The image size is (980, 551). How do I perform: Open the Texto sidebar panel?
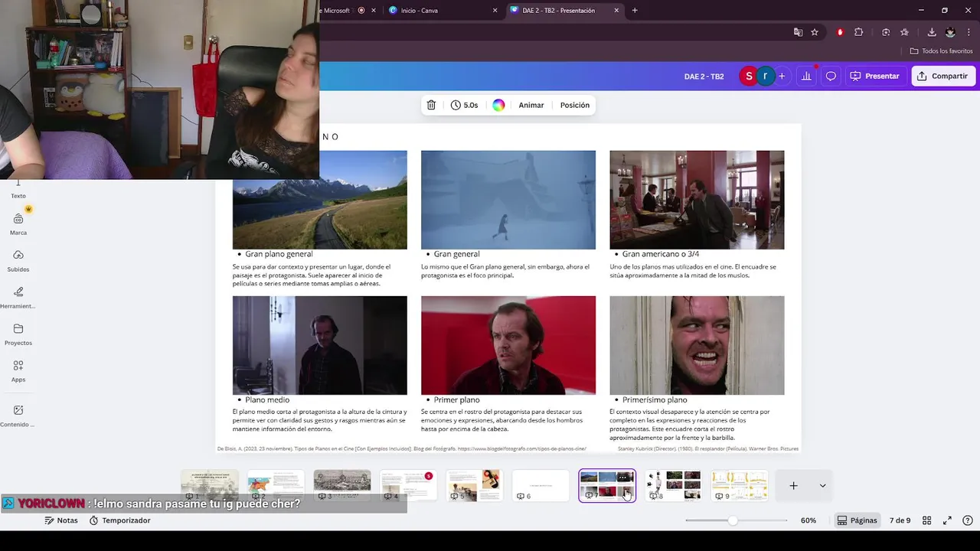coord(18,189)
